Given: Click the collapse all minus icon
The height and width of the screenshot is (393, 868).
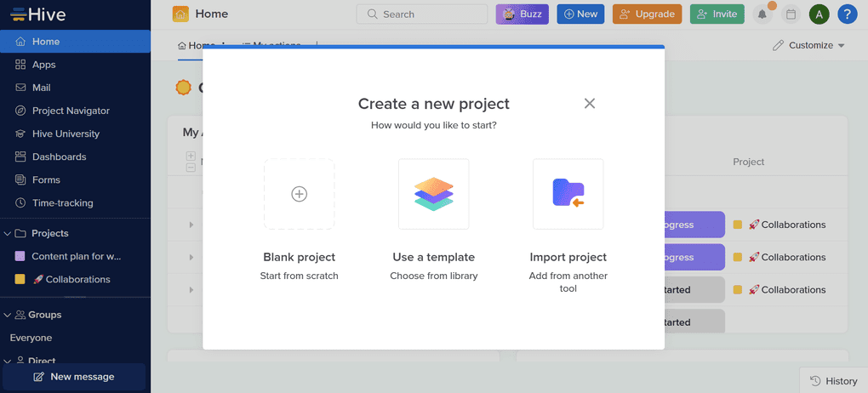Looking at the screenshot, I should (191, 168).
